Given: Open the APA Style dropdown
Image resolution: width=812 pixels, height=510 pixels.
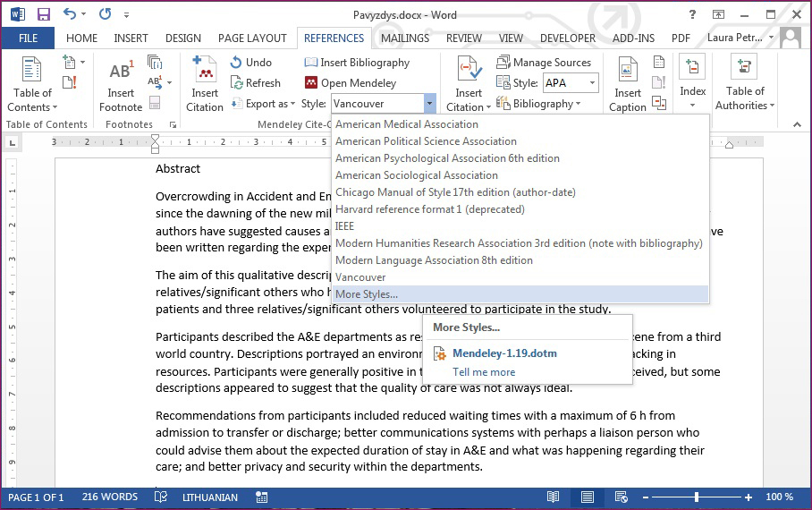Looking at the screenshot, I should [592, 83].
